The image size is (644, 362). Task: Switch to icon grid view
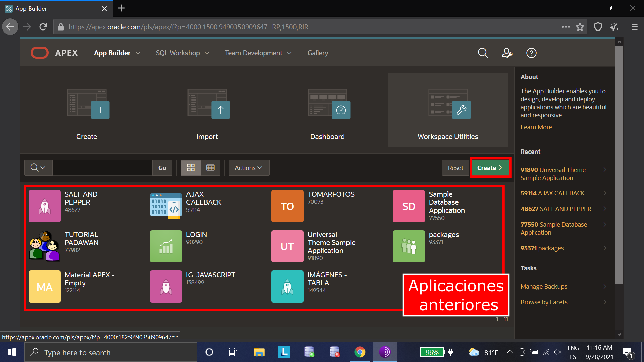pos(191,167)
